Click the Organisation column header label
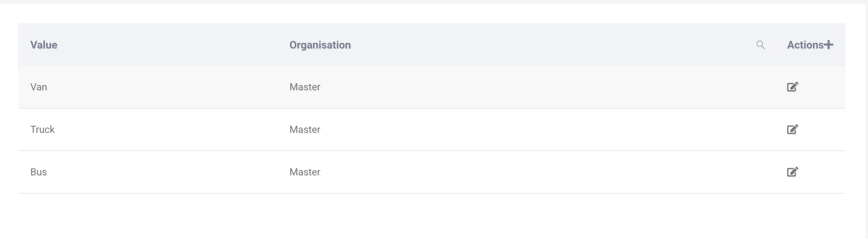This screenshot has width=868, height=238. [320, 45]
